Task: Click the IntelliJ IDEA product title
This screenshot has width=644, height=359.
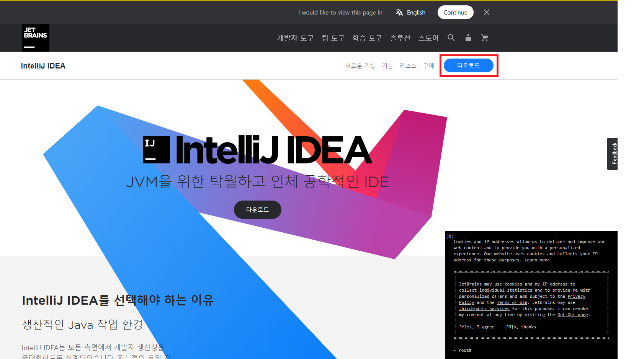Action: point(43,66)
